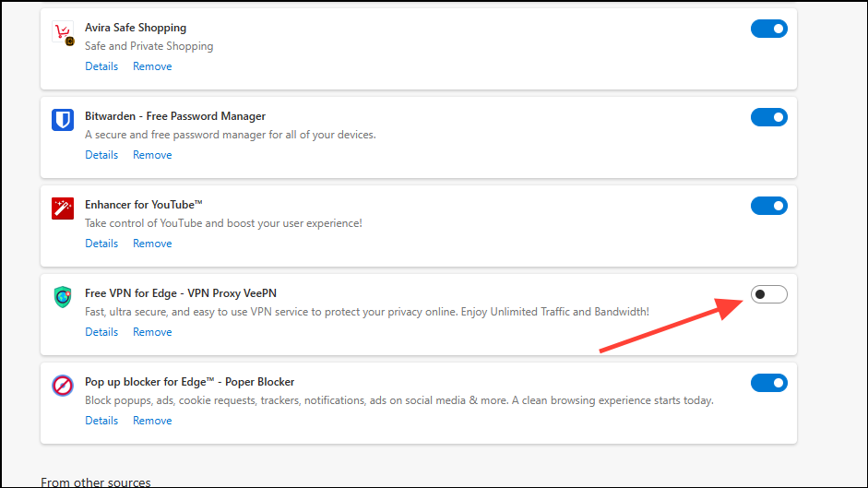The width and height of the screenshot is (868, 488).
Task: Click 'Pop up blocker for Edge™ - Poper Blocker' title
Action: pyautogui.click(x=189, y=382)
